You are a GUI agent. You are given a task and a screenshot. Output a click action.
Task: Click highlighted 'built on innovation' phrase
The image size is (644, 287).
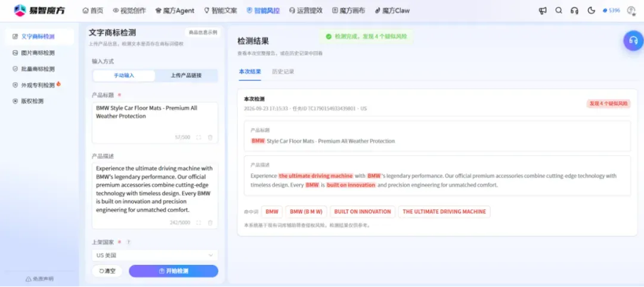pyautogui.click(x=351, y=185)
